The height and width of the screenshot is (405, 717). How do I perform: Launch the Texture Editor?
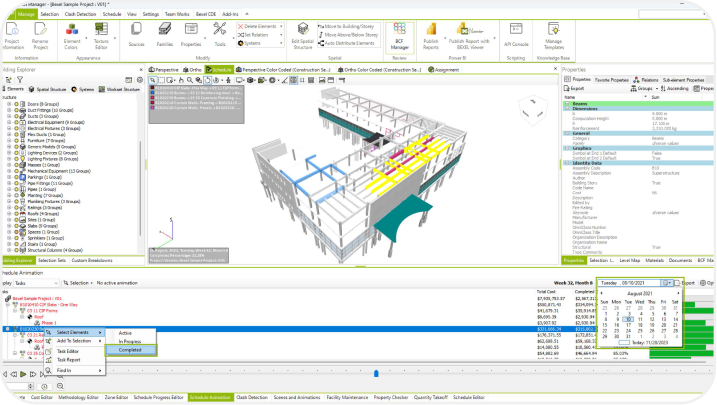101,36
